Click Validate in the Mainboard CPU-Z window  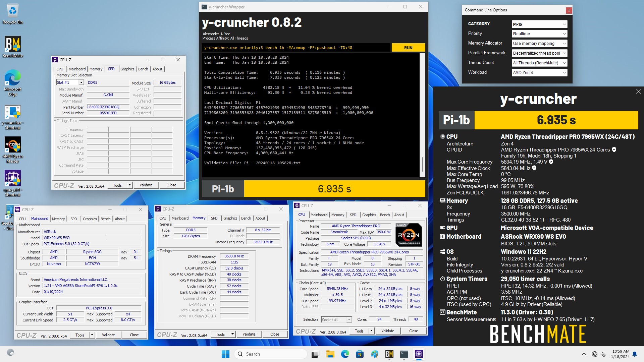(108, 335)
